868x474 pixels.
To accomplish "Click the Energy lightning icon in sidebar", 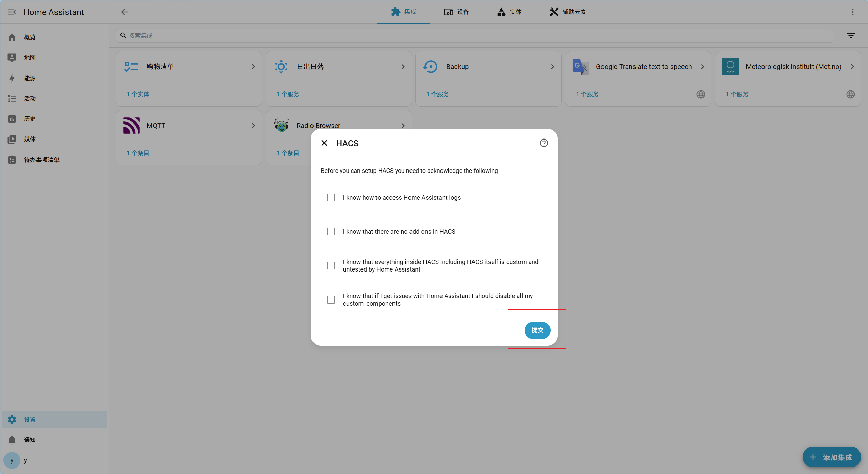I will pos(12,78).
